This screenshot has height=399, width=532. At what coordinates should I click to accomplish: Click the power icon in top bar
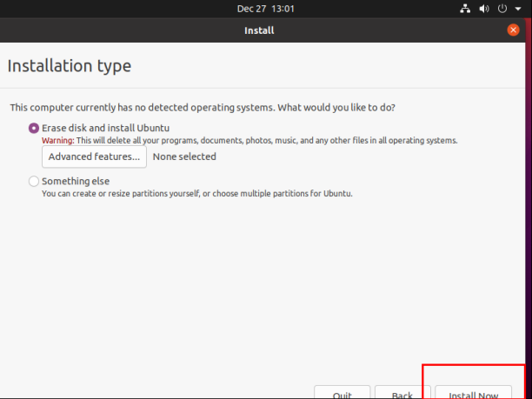point(502,9)
